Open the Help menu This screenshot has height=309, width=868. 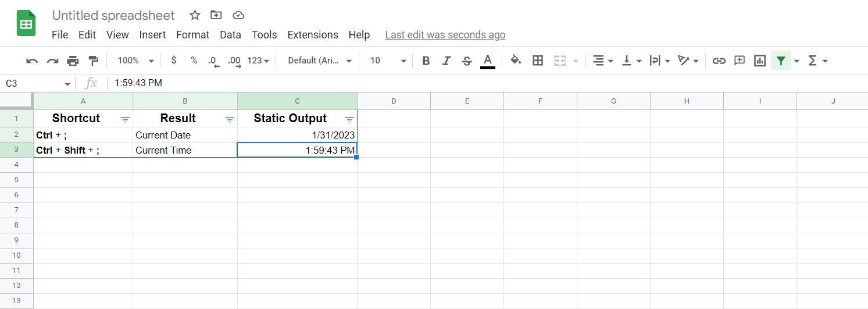click(x=359, y=35)
